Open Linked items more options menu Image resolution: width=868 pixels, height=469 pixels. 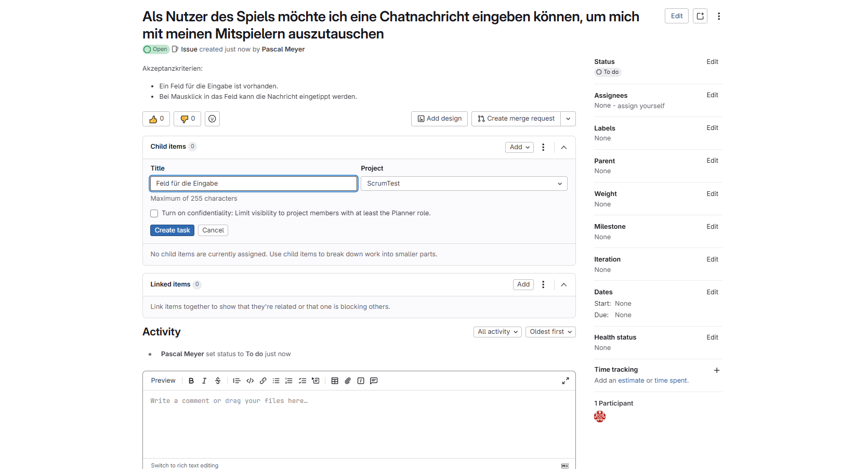543,284
